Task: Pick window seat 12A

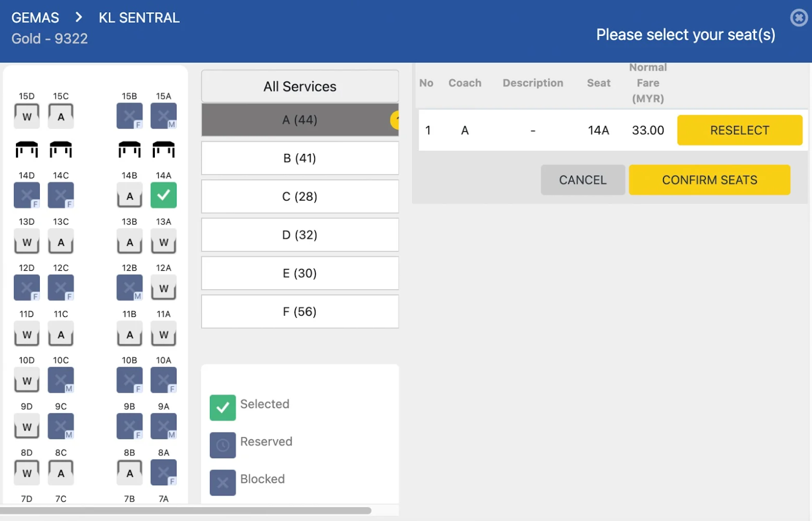Action: (163, 288)
